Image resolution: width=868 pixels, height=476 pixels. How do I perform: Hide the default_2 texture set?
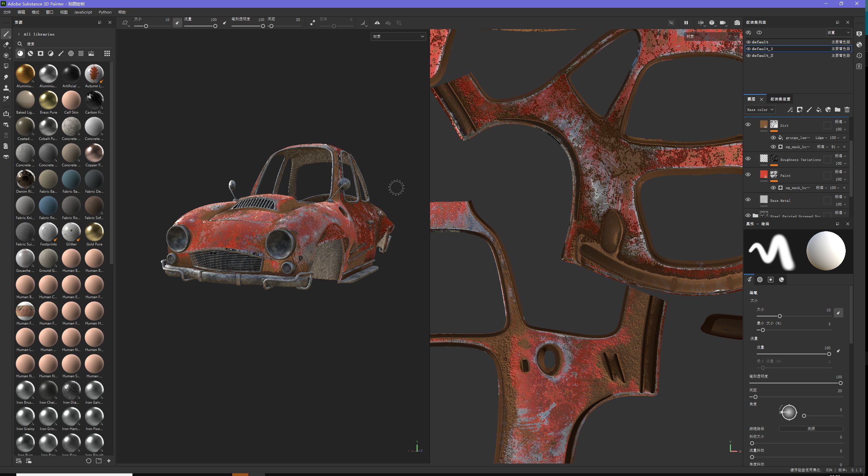(x=749, y=55)
